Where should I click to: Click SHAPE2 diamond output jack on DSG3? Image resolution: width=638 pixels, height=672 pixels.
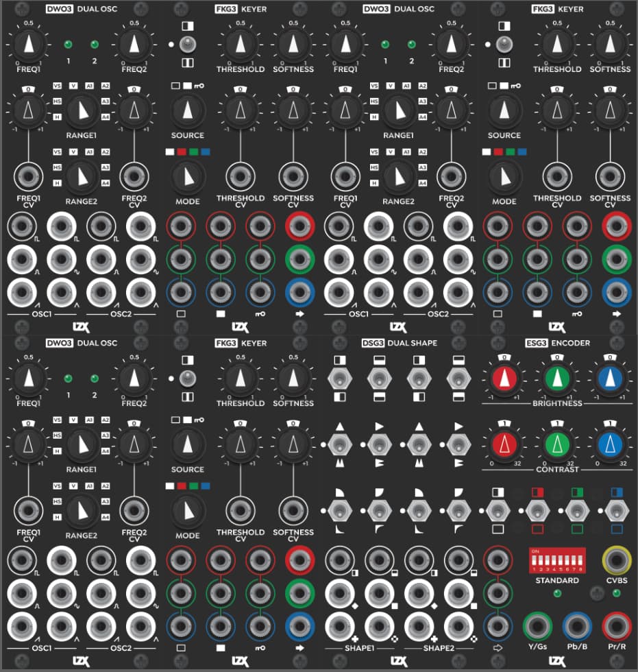[419, 593]
